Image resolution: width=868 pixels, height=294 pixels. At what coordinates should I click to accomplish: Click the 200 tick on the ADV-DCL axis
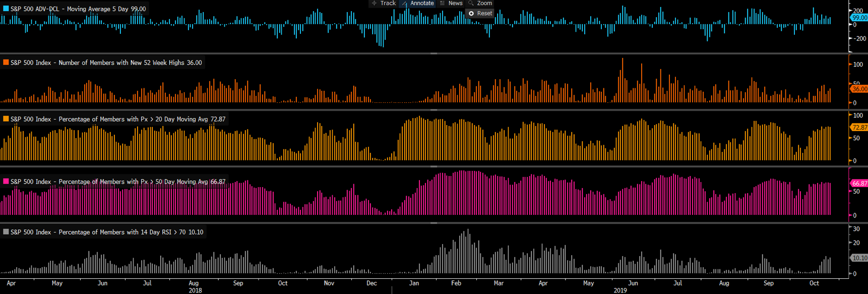tap(858, 10)
